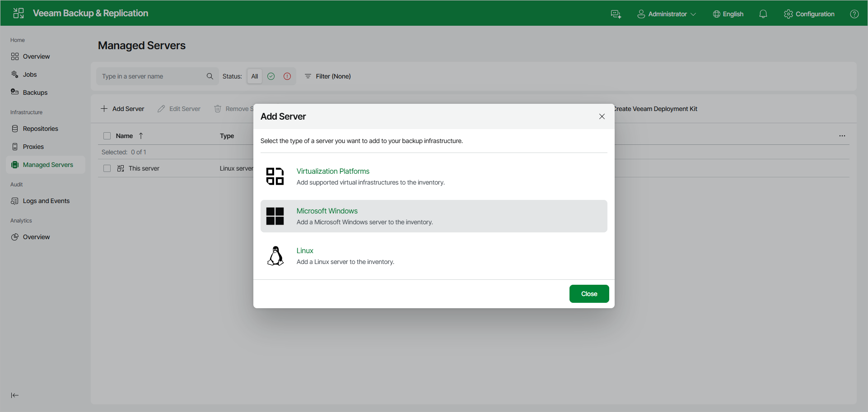
Task: Click the Add Server toolbar button
Action: 122,109
